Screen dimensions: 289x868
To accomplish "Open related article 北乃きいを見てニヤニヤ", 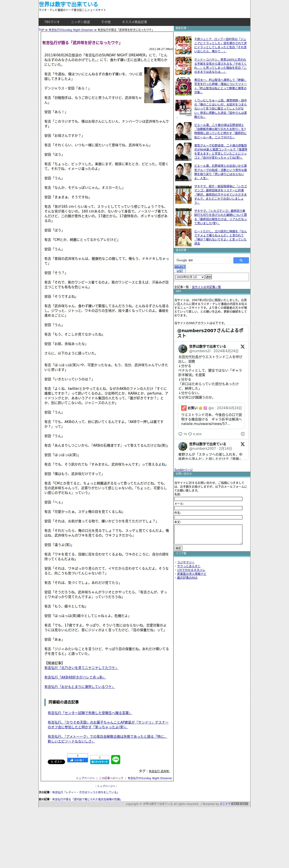I will coord(81,667).
